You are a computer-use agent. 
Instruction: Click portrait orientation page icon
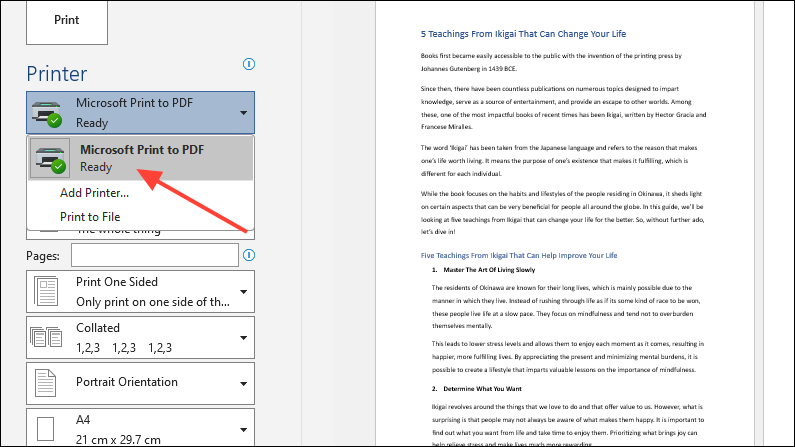tap(45, 383)
